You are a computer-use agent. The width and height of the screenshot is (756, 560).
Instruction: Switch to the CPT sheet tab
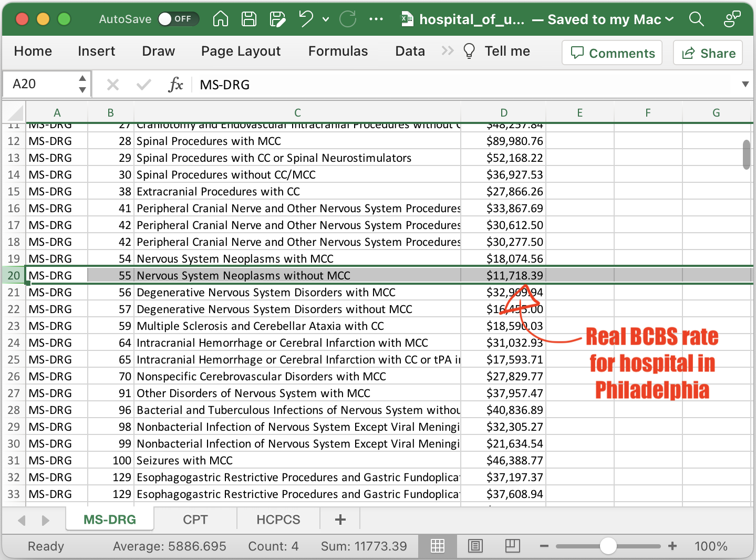pos(195,520)
